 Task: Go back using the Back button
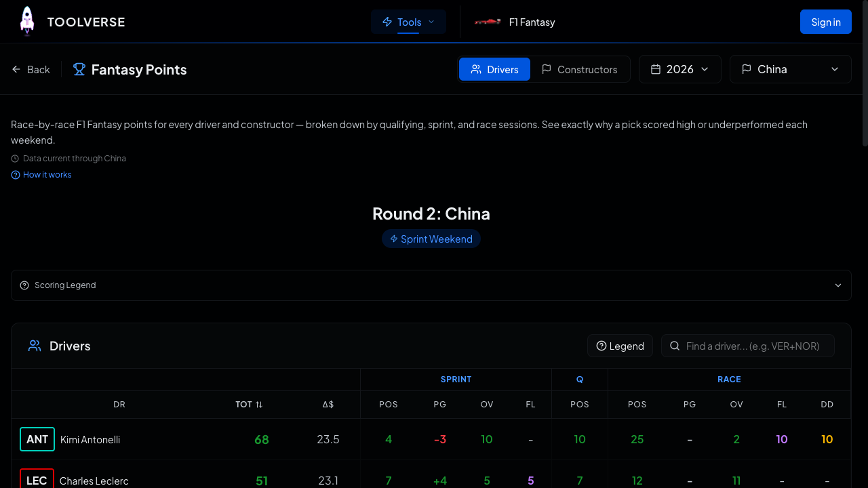tap(31, 69)
